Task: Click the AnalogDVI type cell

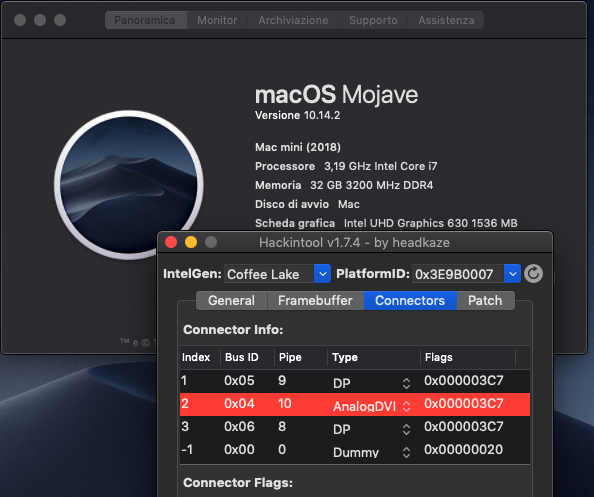Action: tap(364, 406)
